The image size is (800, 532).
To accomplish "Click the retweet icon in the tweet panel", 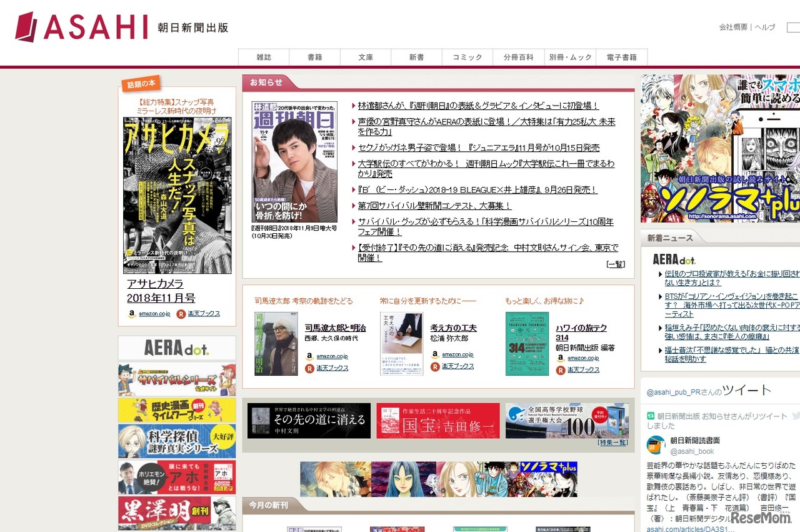I will click(651, 416).
